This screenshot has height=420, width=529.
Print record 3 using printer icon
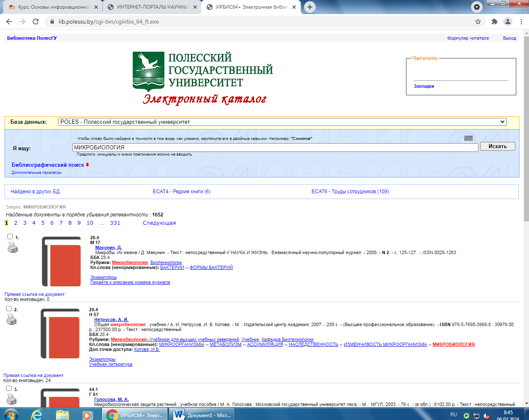12,399
